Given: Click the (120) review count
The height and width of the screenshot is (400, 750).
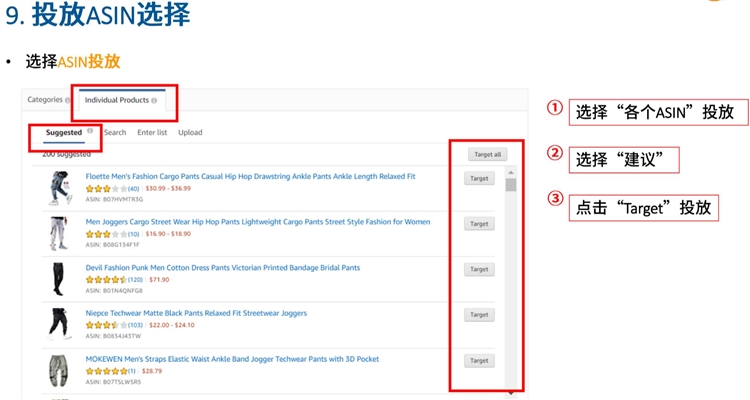Looking at the screenshot, I should pyautogui.click(x=135, y=280).
